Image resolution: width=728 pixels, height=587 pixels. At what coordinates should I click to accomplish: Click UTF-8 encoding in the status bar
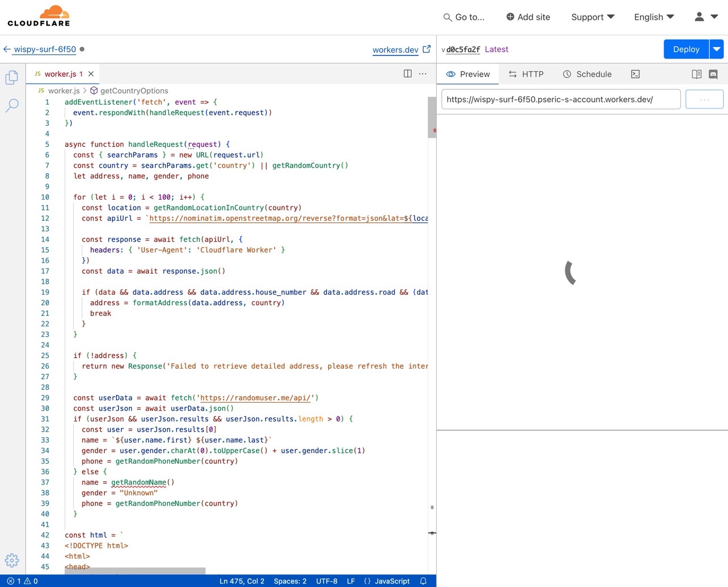click(x=326, y=581)
